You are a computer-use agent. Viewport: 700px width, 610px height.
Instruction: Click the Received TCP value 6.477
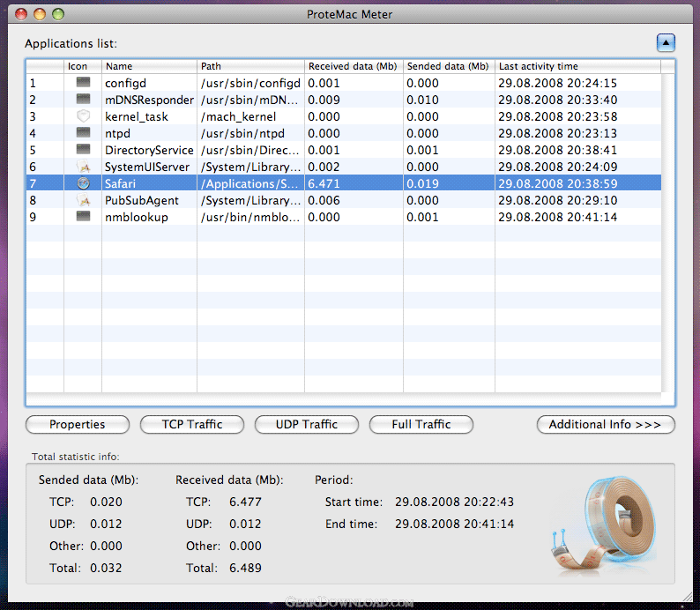(x=245, y=502)
